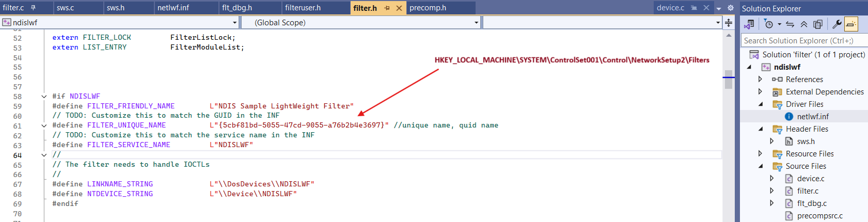The image size is (868, 222).
Task: Click the Pending Changes Filter clock icon
Action: pos(769,24)
